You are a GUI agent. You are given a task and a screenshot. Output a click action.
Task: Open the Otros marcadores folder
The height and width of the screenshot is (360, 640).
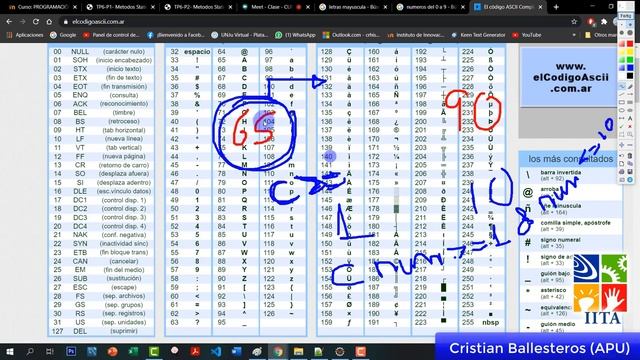click(600, 35)
